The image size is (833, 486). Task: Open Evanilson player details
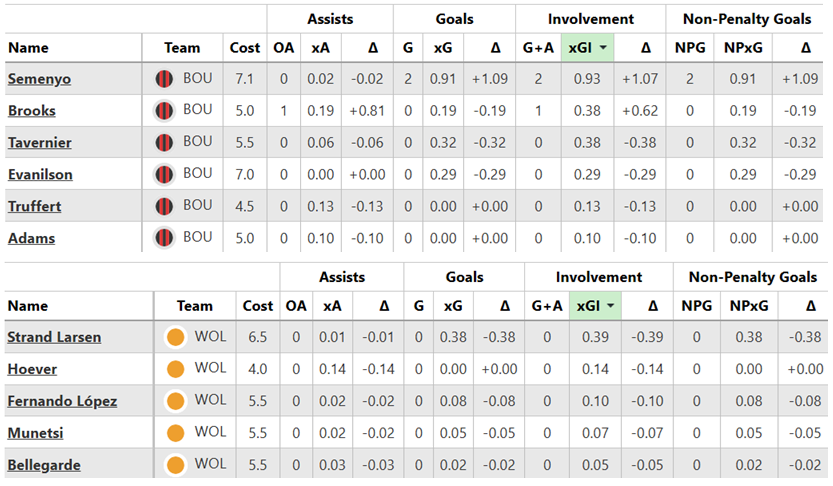(40, 174)
